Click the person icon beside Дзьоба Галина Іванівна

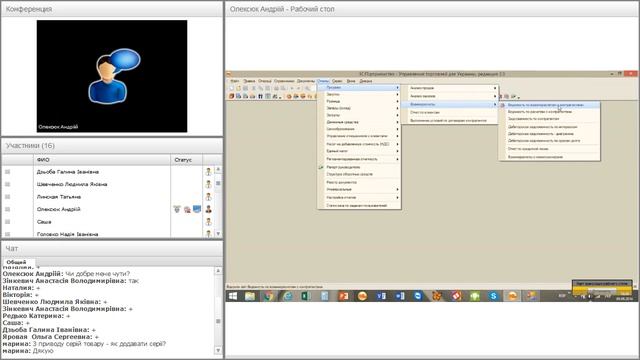tap(209, 172)
